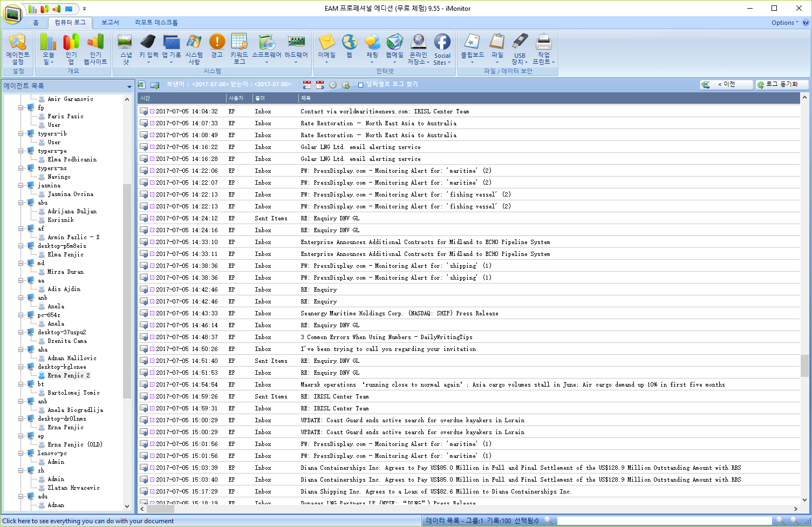
Task: Click the < 이전 previous button
Action: (x=726, y=84)
